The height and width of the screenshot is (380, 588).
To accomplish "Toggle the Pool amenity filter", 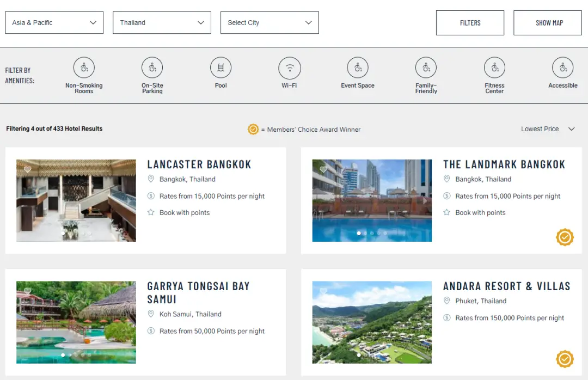I will tap(220, 68).
